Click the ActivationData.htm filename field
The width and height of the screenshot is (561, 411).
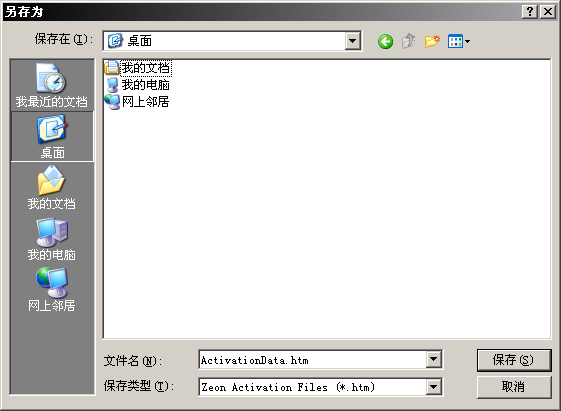312,360
